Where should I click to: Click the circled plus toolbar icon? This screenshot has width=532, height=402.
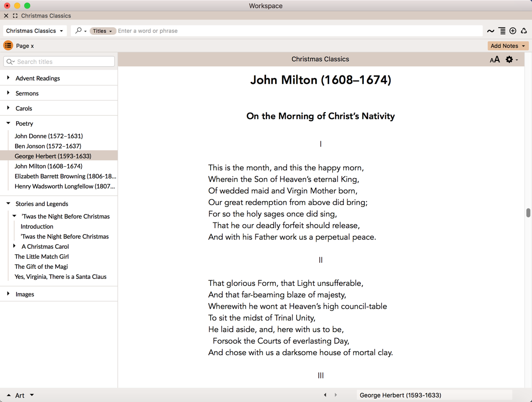513,31
